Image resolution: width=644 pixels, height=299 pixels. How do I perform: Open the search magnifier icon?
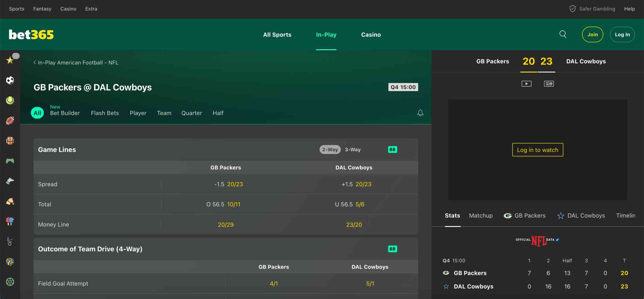coord(563,34)
